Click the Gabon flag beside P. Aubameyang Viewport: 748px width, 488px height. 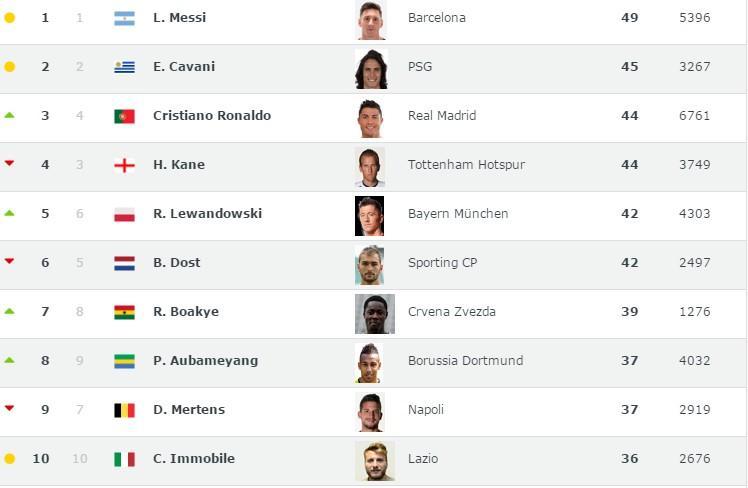pyautogui.click(x=125, y=362)
